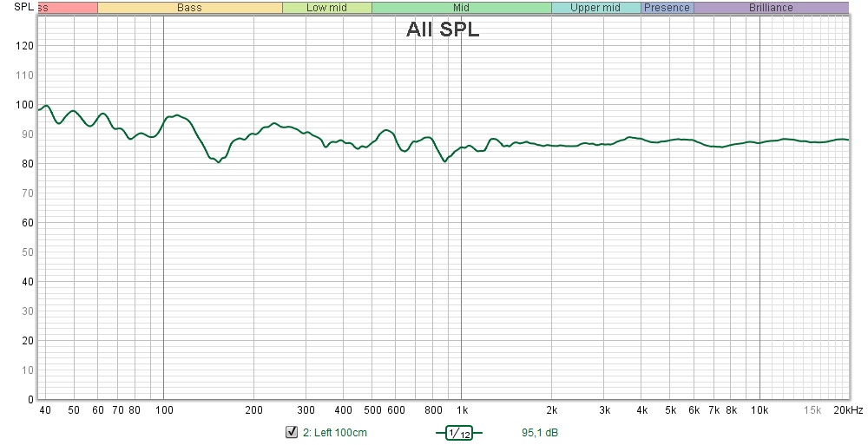Image resolution: width=868 pixels, height=445 pixels.
Task: Click the 95,1 dB level readout
Action: coord(539,433)
